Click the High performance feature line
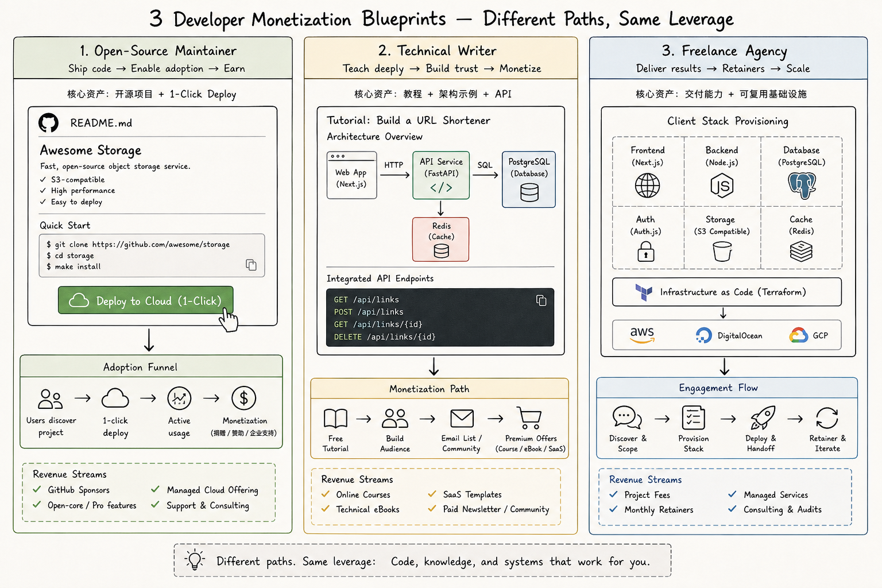882x588 pixels. tap(78, 191)
